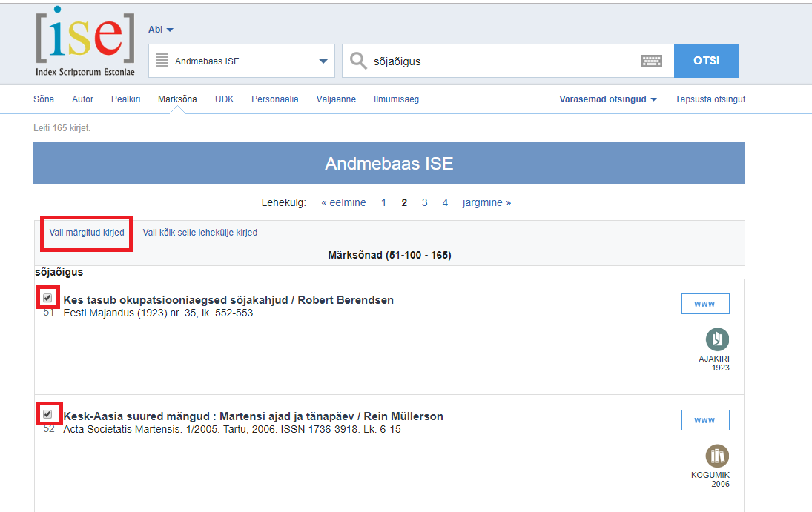Click Vali märgitud kirjed link
This screenshot has width=812, height=512.
[x=87, y=233]
